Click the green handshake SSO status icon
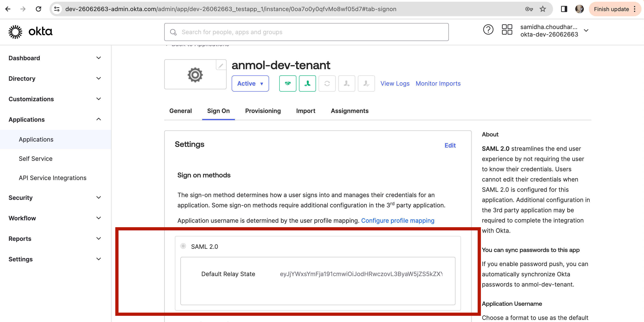644x322 pixels. [288, 83]
